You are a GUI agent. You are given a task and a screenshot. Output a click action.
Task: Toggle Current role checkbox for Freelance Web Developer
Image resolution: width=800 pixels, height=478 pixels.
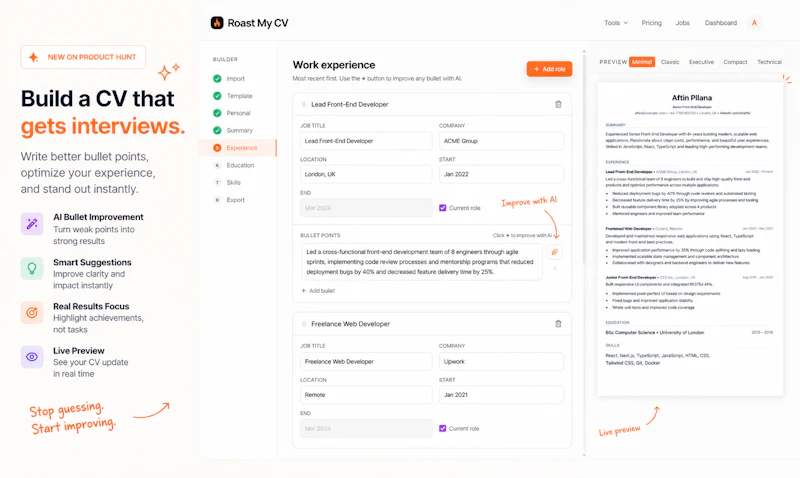(443, 429)
